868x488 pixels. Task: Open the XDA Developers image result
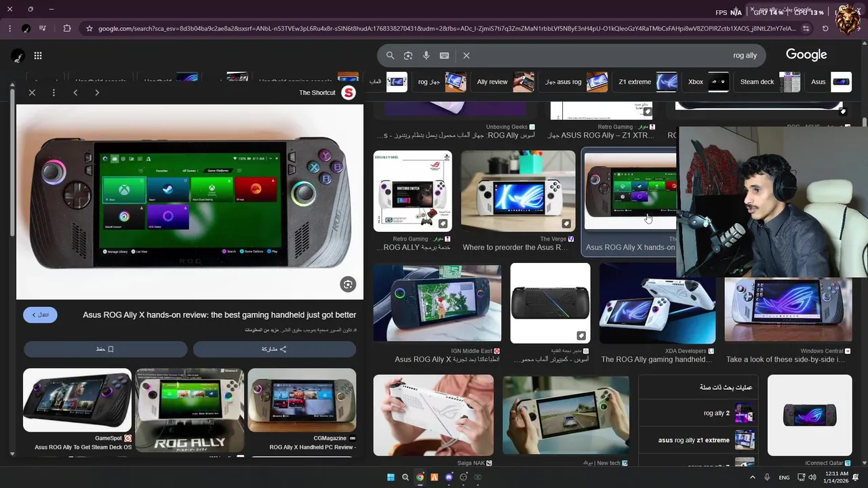click(x=657, y=304)
